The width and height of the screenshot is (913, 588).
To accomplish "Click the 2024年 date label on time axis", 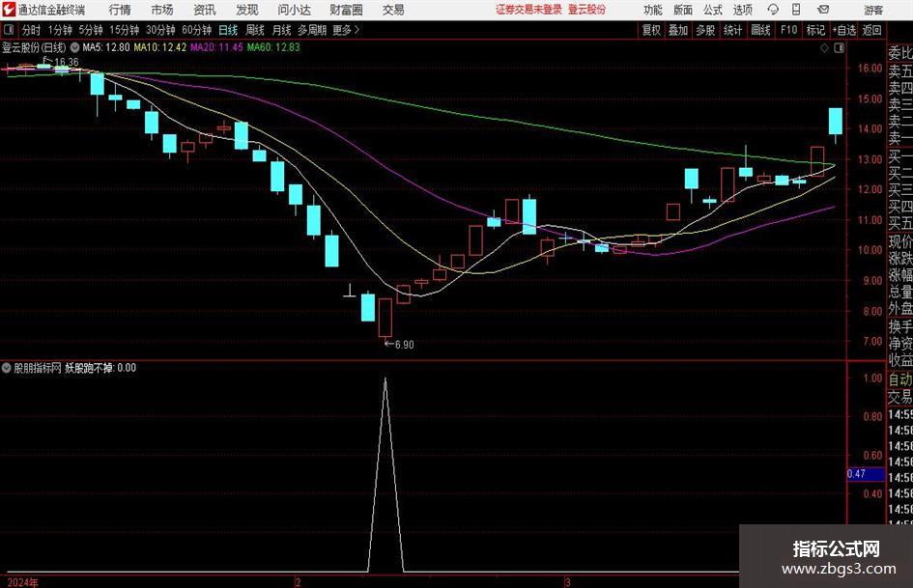I will (x=22, y=582).
